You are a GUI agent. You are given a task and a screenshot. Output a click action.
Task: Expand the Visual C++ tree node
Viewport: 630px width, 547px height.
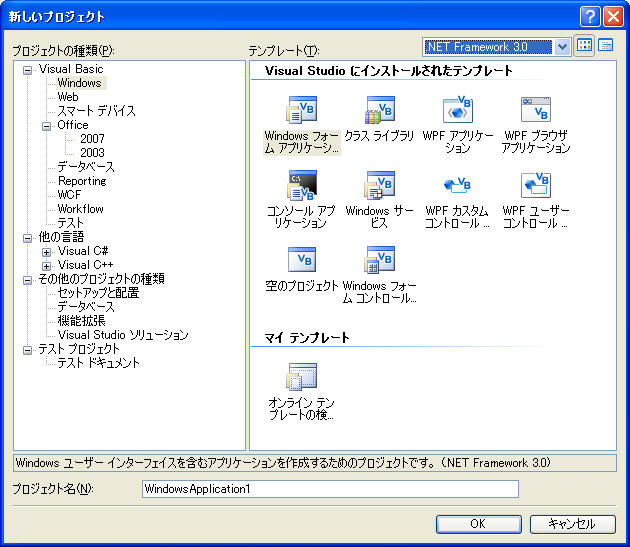point(47,266)
